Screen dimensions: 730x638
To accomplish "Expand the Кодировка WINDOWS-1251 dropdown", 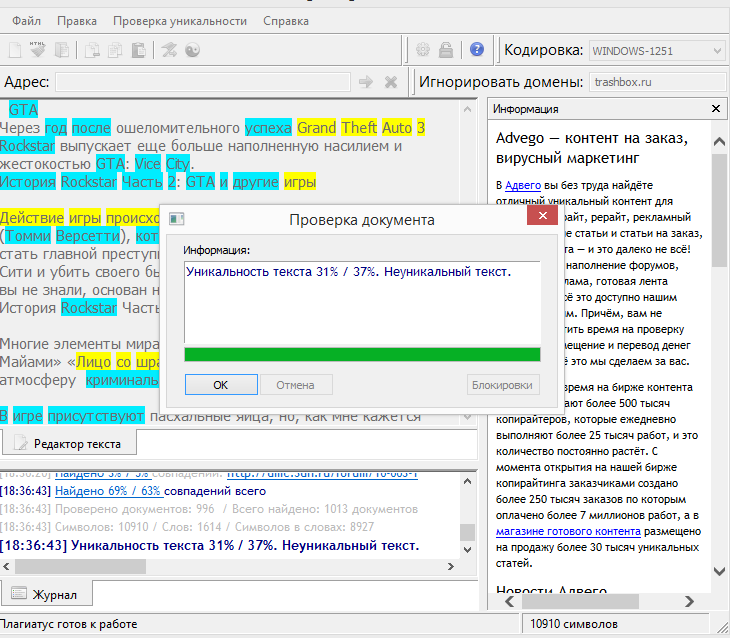I will pos(717,51).
